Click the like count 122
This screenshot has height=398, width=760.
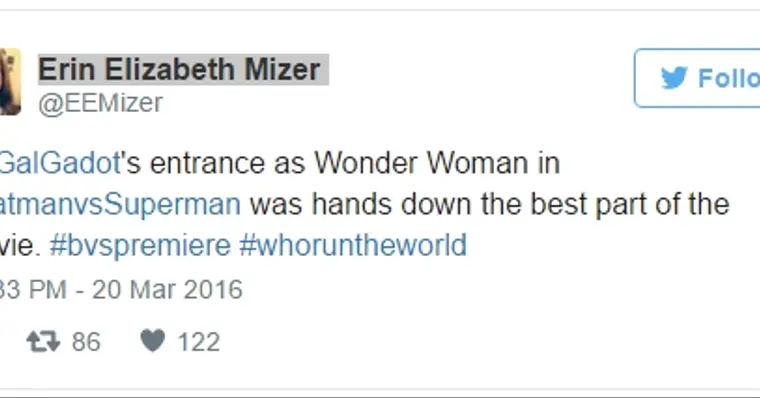tap(199, 342)
